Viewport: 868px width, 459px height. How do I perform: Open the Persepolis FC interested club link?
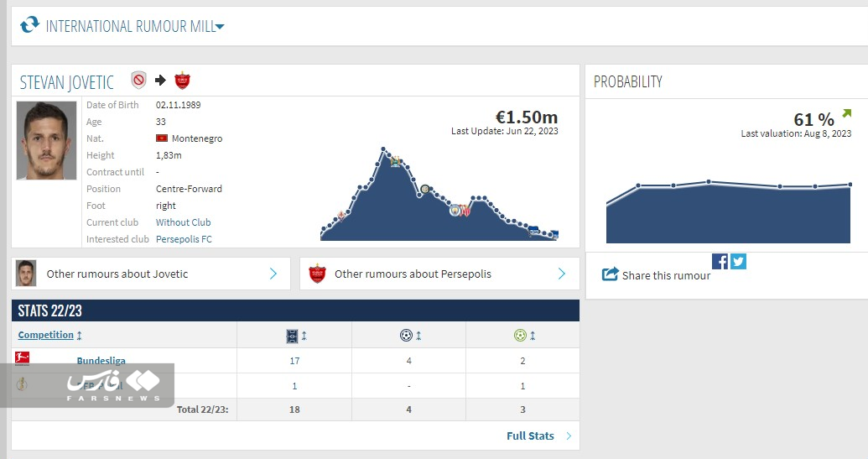(184, 239)
